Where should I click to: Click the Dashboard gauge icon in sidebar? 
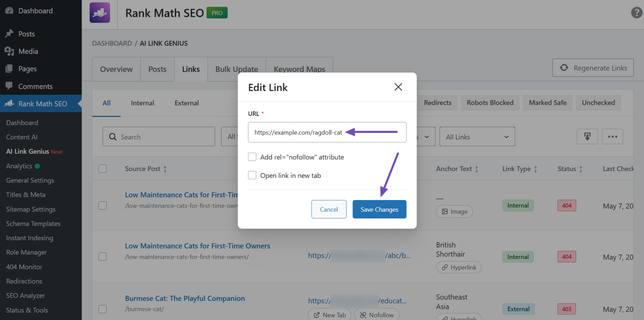(x=9, y=11)
